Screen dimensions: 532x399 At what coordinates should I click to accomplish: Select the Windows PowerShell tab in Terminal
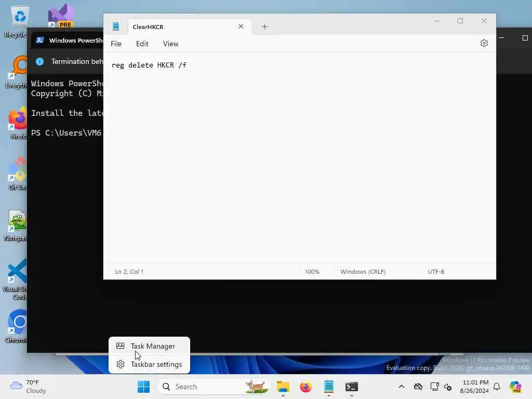click(68, 41)
